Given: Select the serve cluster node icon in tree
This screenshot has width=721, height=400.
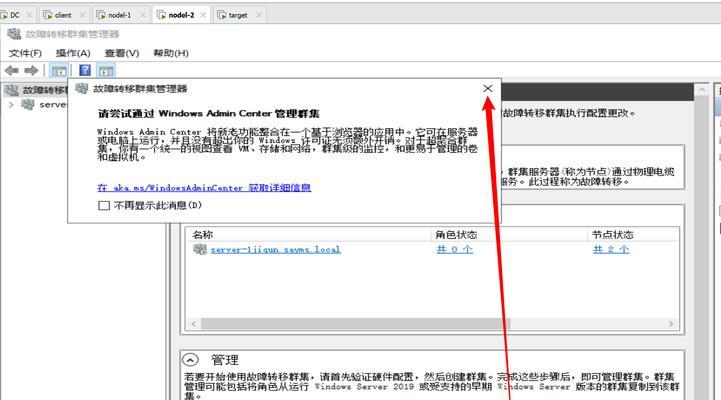Looking at the screenshot, I should tap(28, 104).
